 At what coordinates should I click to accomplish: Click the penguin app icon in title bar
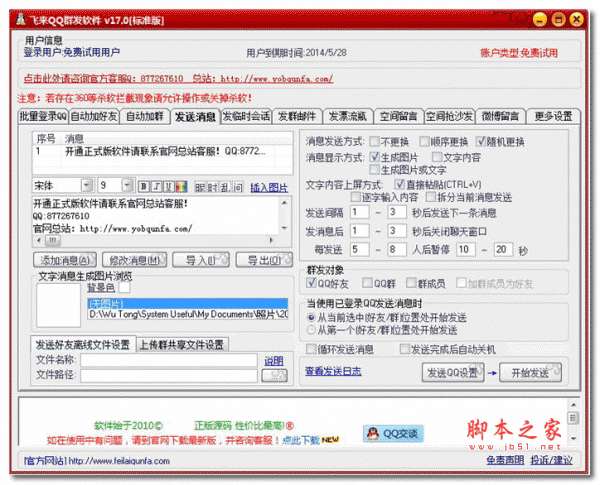(21, 19)
